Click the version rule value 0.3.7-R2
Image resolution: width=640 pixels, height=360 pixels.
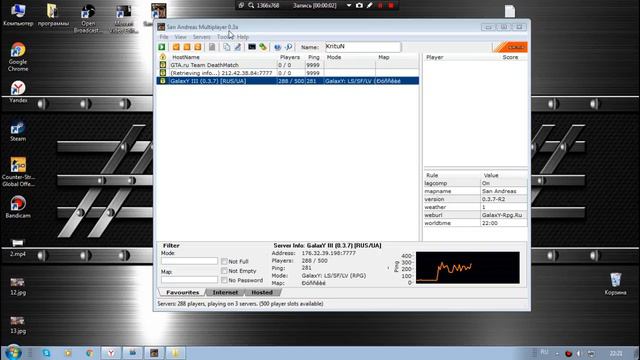coord(493,199)
